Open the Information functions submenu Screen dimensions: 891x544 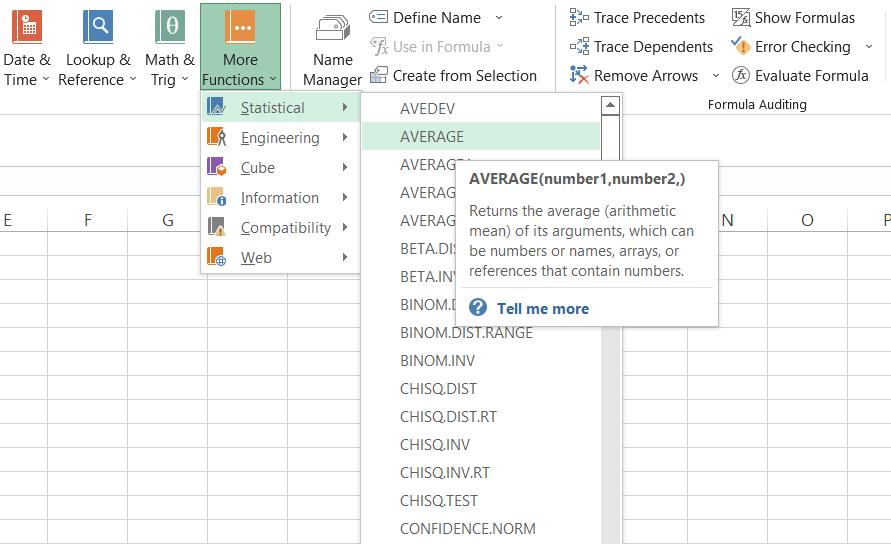point(280,198)
